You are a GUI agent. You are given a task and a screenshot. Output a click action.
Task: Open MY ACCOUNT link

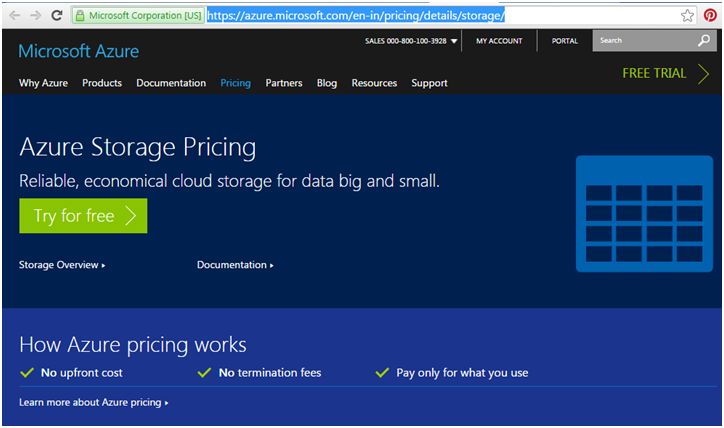pos(498,41)
